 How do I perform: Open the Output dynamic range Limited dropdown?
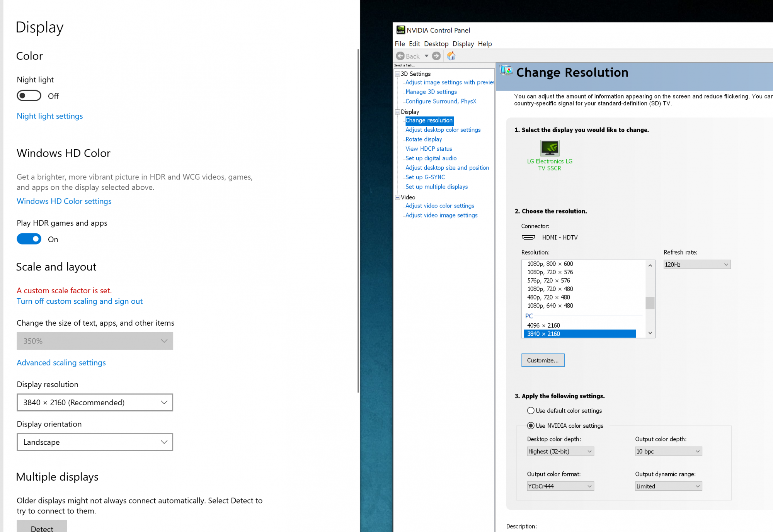tap(668, 486)
